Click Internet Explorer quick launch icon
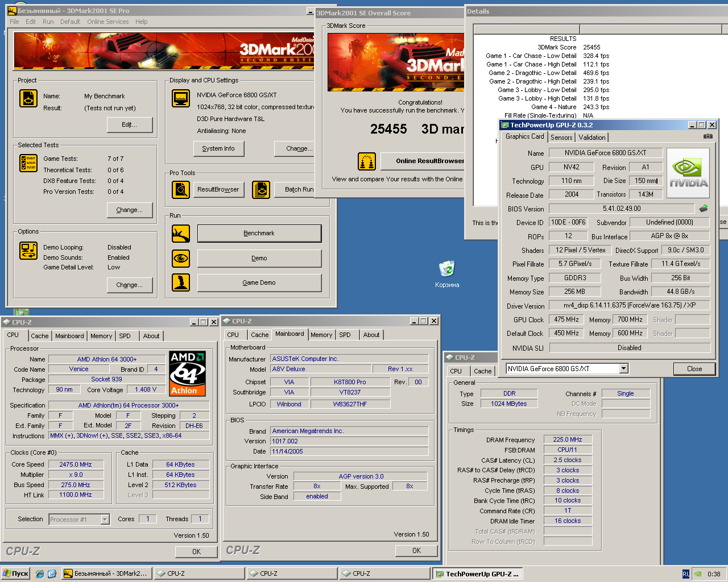Screen dimensions: 728x582 (40, 574)
